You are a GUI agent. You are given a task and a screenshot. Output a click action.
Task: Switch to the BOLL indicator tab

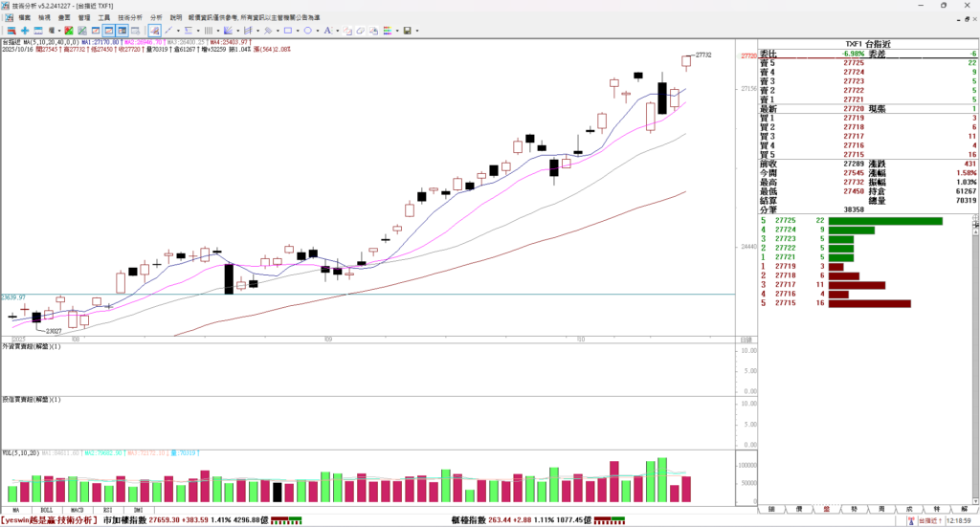click(x=46, y=511)
